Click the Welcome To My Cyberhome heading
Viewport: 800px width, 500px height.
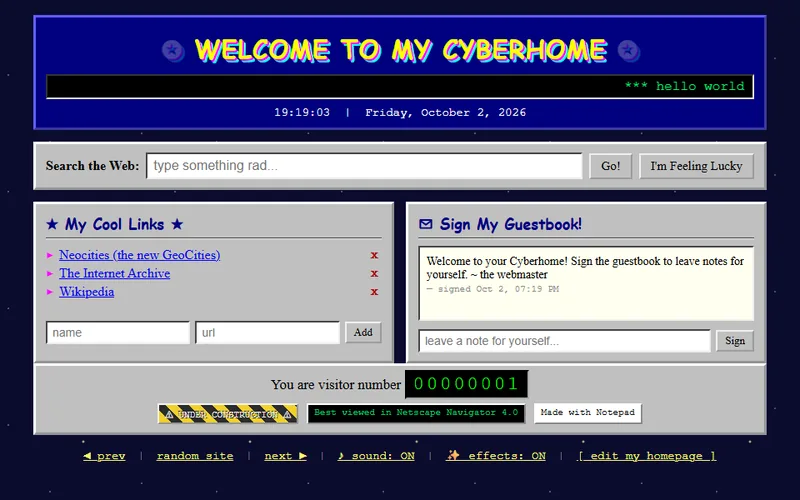pos(401,51)
